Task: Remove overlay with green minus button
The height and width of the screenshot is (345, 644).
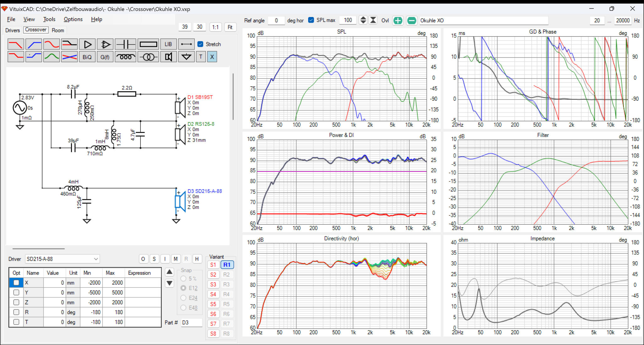Action: tap(411, 20)
